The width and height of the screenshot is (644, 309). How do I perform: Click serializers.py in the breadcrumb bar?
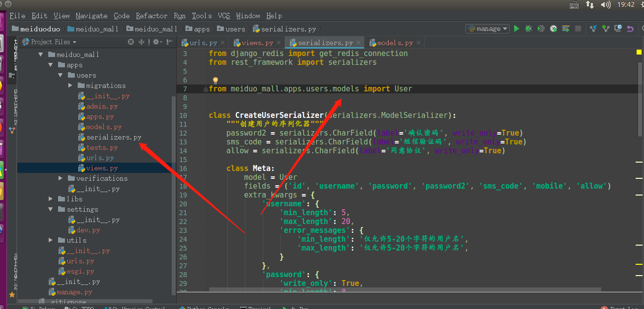[284, 29]
